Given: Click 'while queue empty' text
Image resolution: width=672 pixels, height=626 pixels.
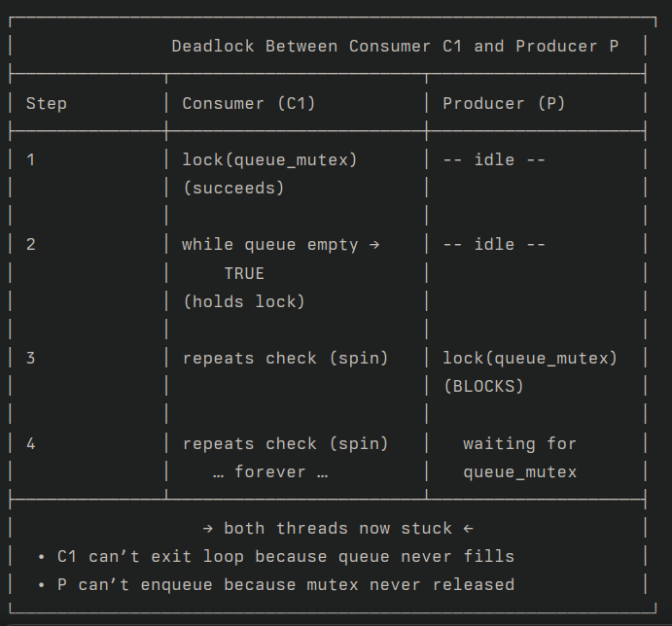Looking at the screenshot, I should (x=270, y=245).
